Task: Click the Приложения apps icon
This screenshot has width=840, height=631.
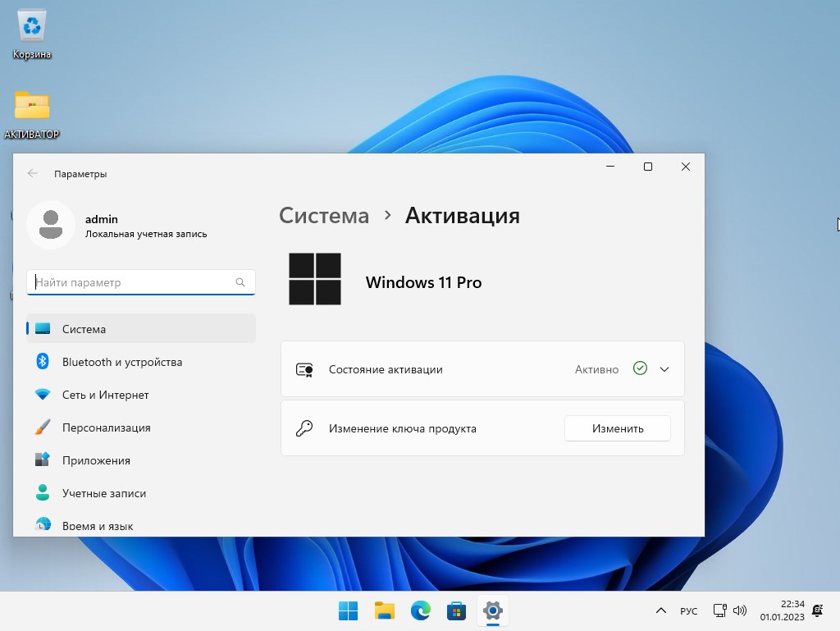Action: [x=43, y=460]
